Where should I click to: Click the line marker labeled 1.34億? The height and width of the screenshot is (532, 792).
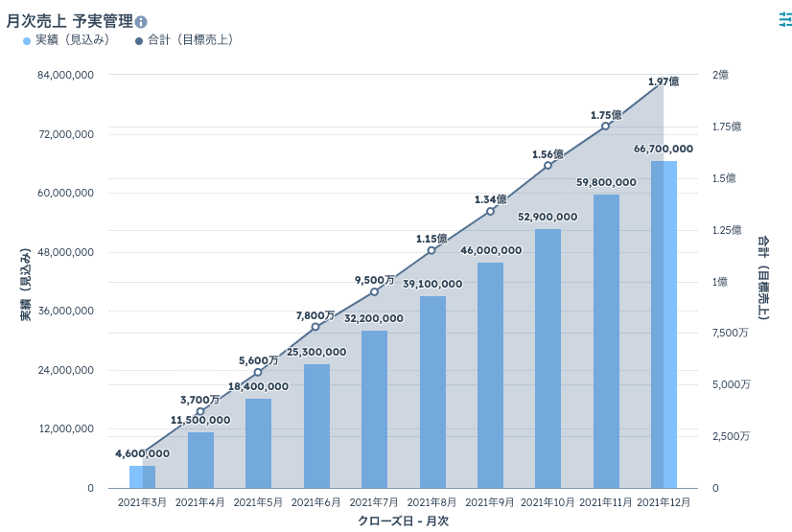click(490, 211)
